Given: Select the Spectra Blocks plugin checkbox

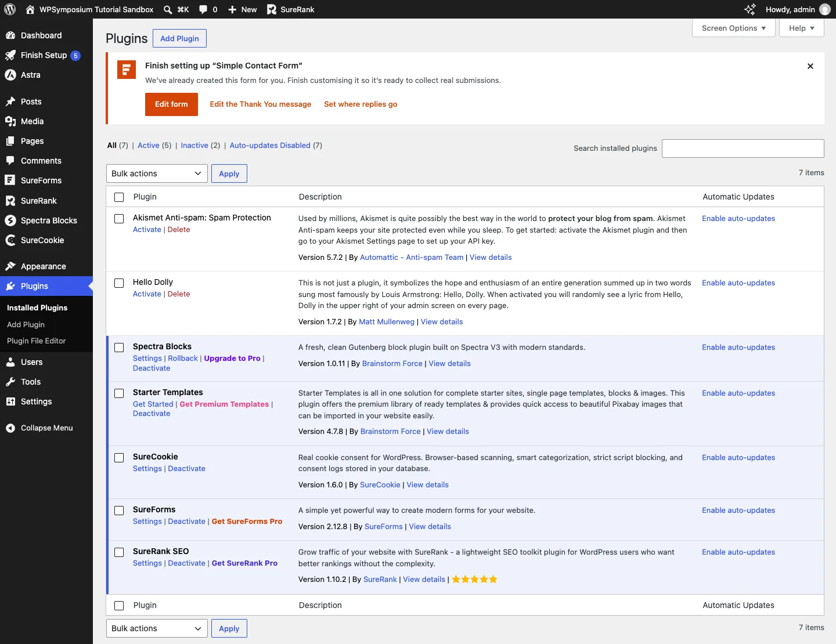Looking at the screenshot, I should tap(119, 348).
